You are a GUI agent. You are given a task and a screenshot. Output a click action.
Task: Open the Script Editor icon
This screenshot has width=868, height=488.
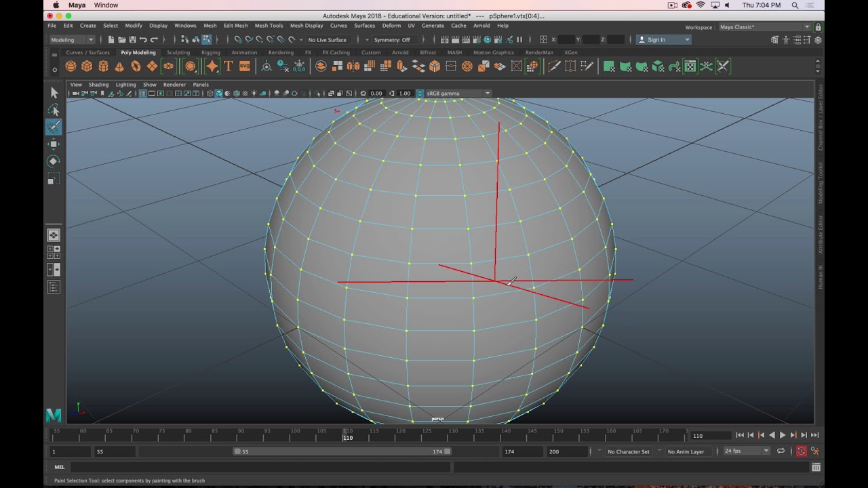pos(816,467)
